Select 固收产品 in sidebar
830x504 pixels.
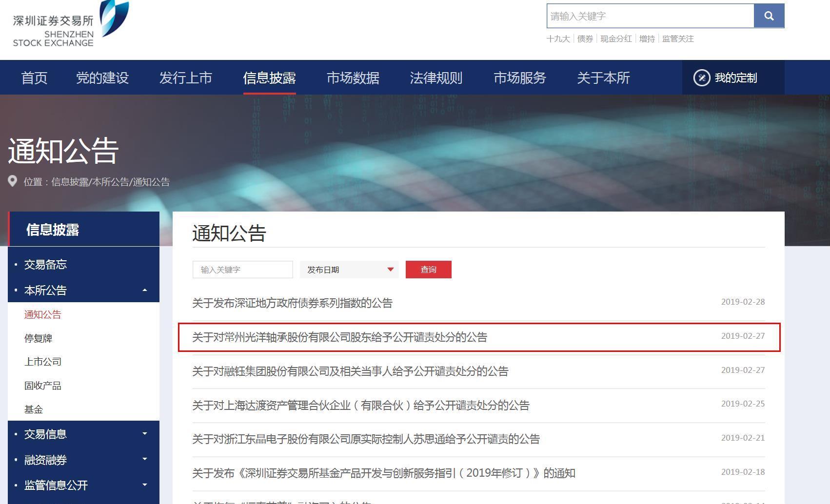pyautogui.click(x=43, y=386)
